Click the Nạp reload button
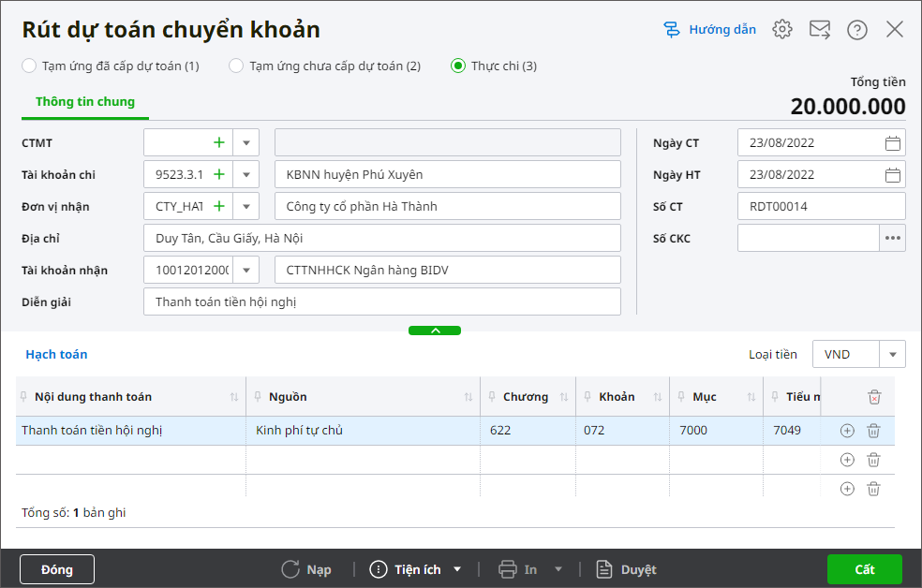Screen dimensions: 922x588 [x=305, y=569]
